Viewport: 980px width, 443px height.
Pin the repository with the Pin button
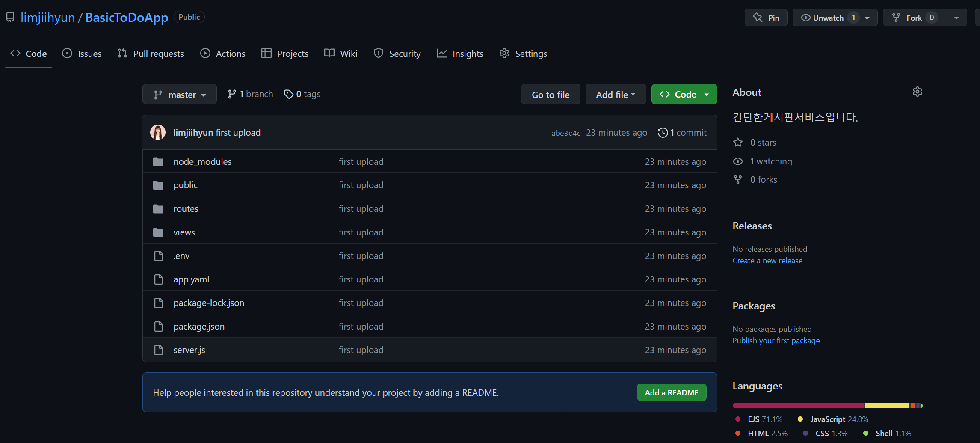(x=766, y=18)
